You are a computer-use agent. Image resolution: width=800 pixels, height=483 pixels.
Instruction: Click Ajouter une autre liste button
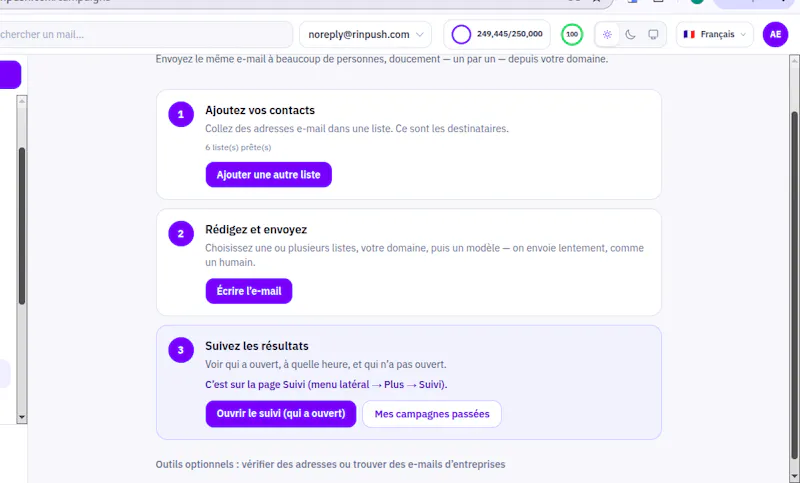pos(269,175)
